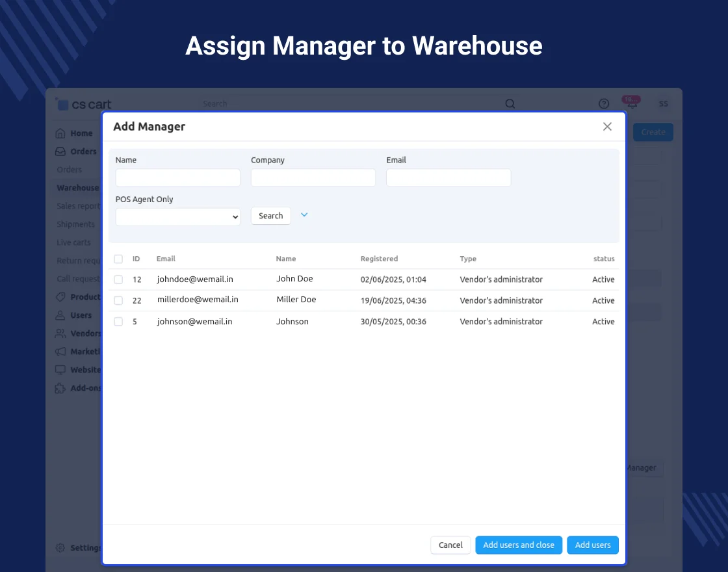Click the search magnifier icon
The width and height of the screenshot is (728, 572).
(510, 104)
